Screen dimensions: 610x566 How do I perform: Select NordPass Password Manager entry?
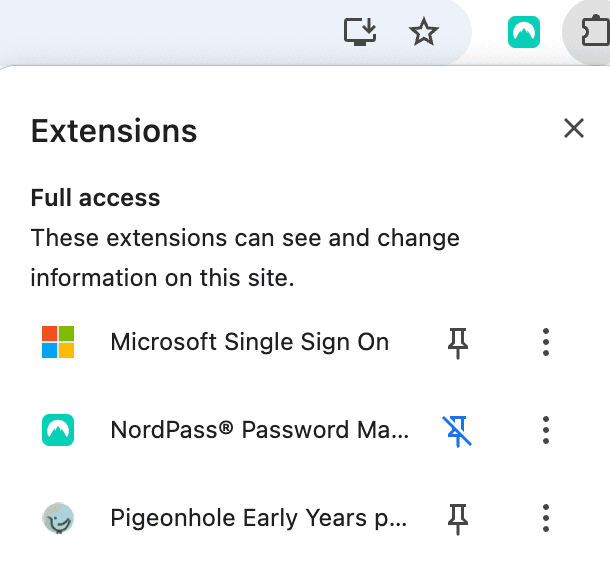(259, 430)
